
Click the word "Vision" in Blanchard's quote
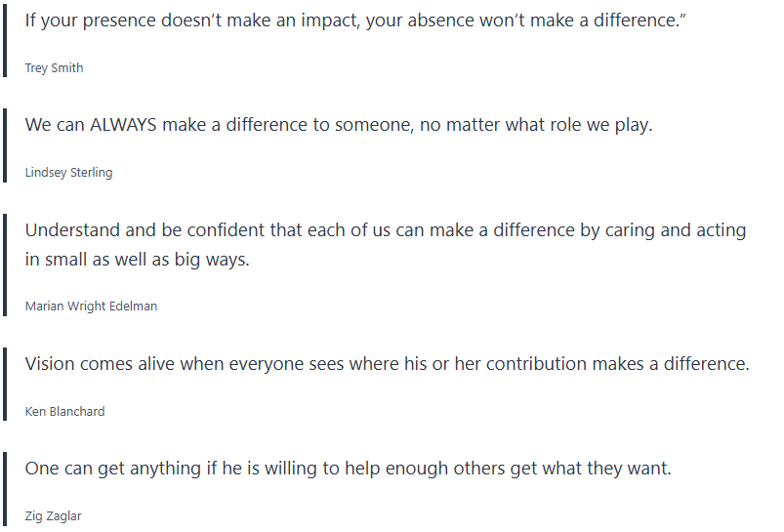click(x=50, y=364)
